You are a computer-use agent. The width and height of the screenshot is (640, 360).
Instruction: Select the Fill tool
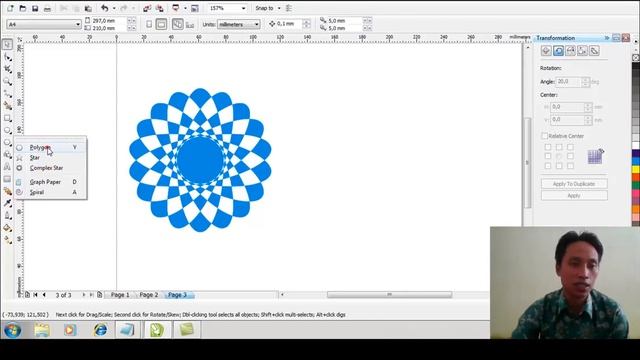(x=7, y=227)
